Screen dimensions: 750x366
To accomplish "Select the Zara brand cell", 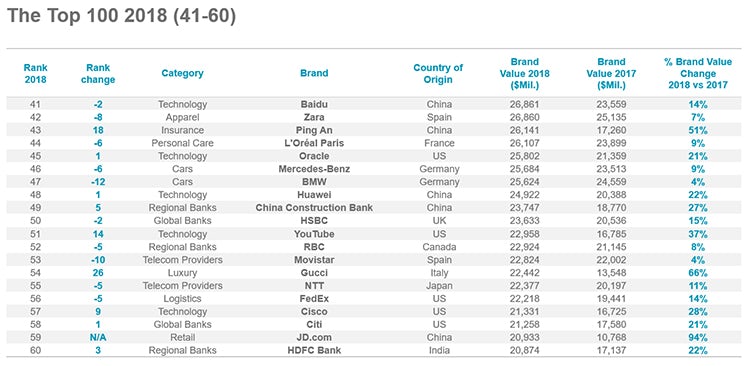I will [x=314, y=117].
